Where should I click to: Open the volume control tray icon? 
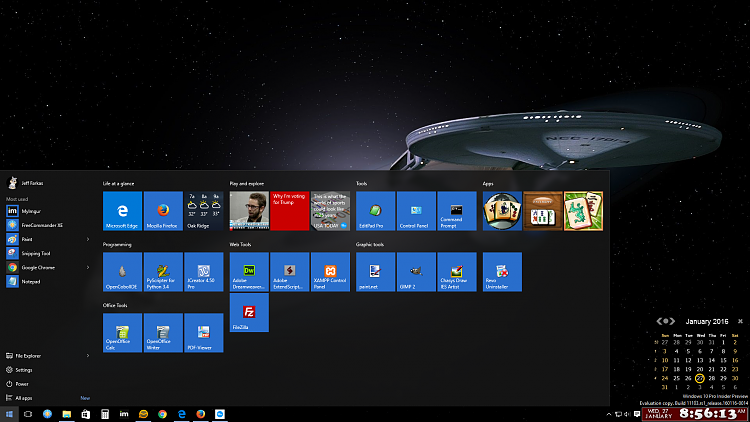[x=627, y=414]
